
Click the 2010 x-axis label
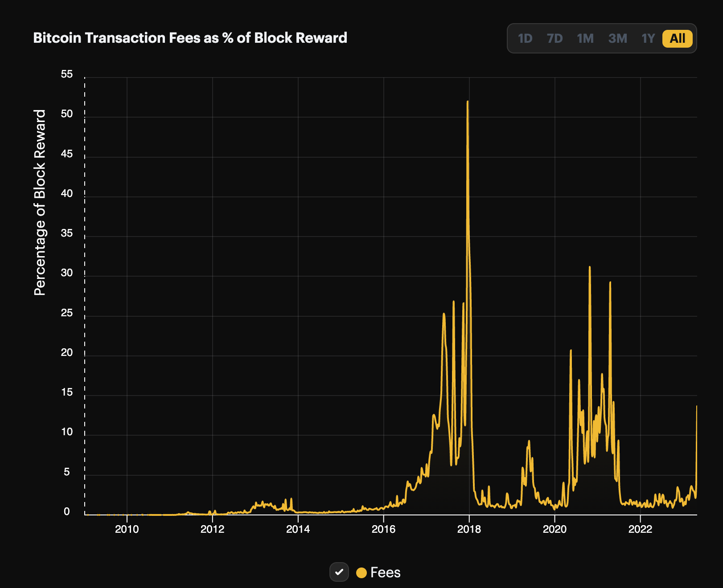(x=127, y=530)
